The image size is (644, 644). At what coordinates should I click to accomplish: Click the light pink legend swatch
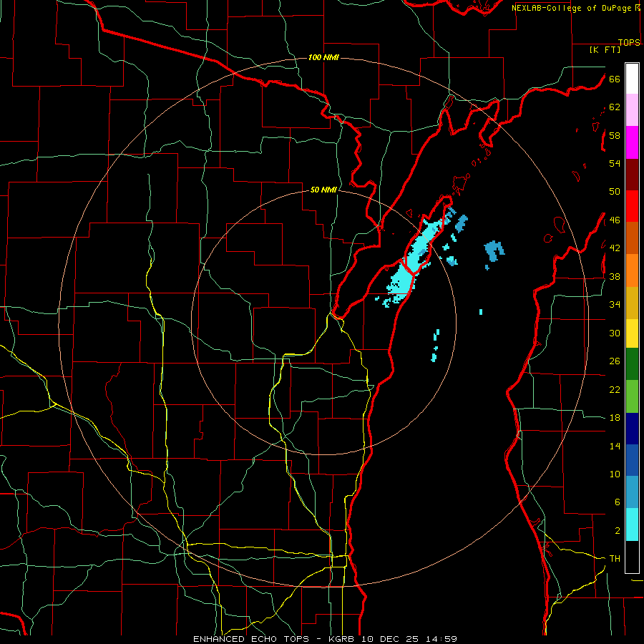[x=632, y=110]
